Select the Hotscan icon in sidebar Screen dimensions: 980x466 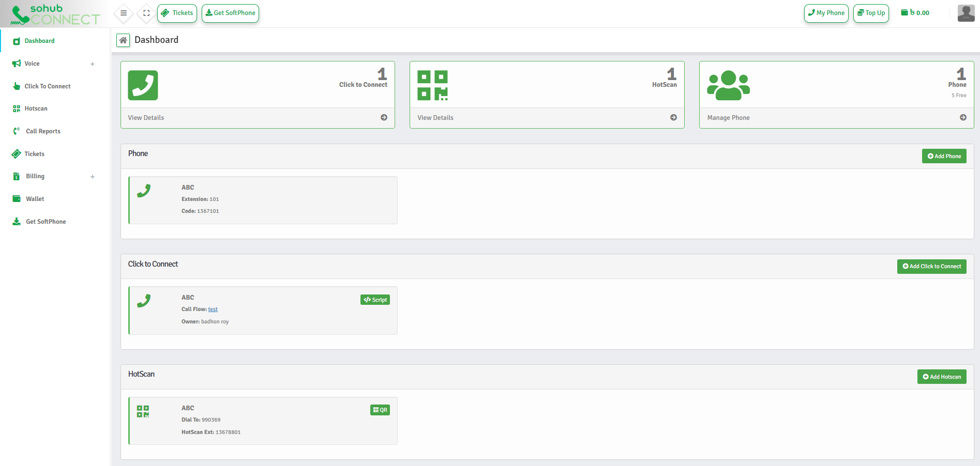16,108
